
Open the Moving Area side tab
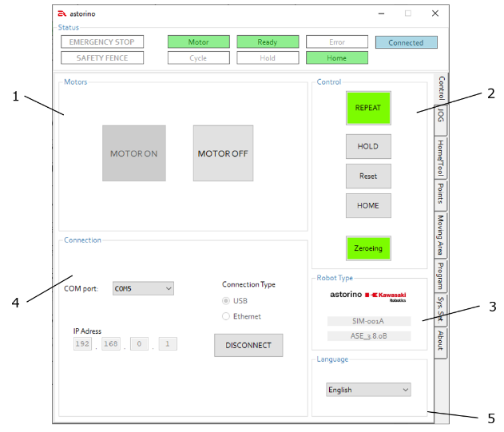(x=441, y=235)
